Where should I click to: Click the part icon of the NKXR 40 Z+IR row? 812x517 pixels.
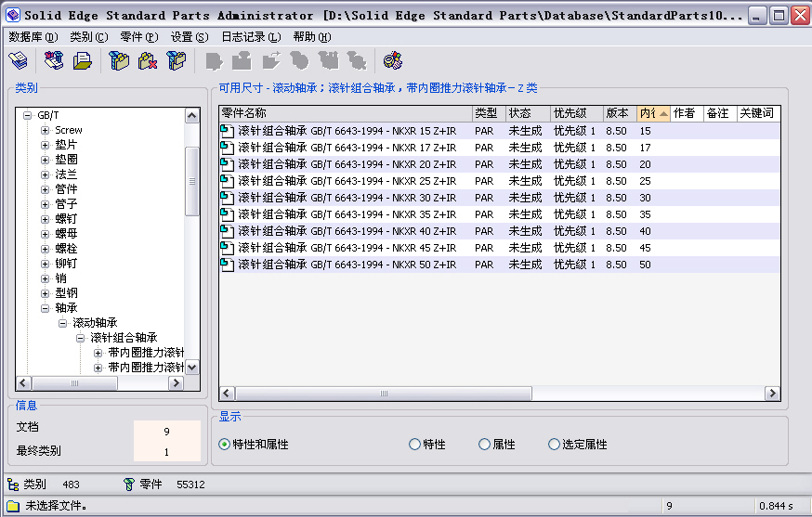pyautogui.click(x=228, y=231)
